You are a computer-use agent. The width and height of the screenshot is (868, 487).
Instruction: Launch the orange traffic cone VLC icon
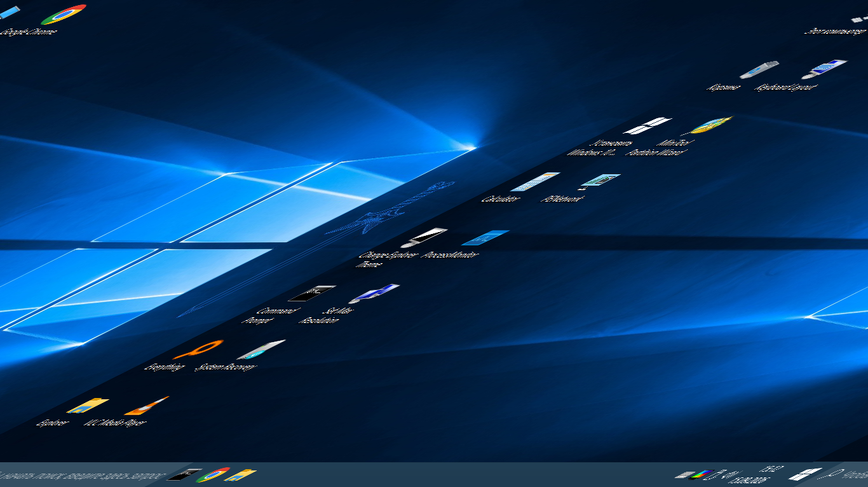(147, 406)
